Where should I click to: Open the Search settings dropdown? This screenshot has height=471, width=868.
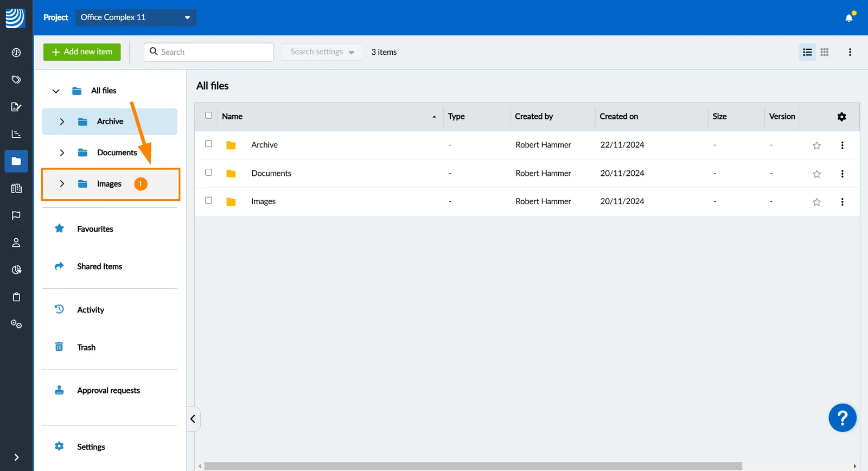pos(322,52)
